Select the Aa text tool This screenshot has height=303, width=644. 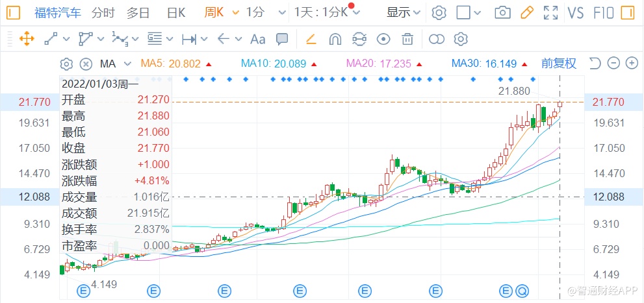coord(258,40)
